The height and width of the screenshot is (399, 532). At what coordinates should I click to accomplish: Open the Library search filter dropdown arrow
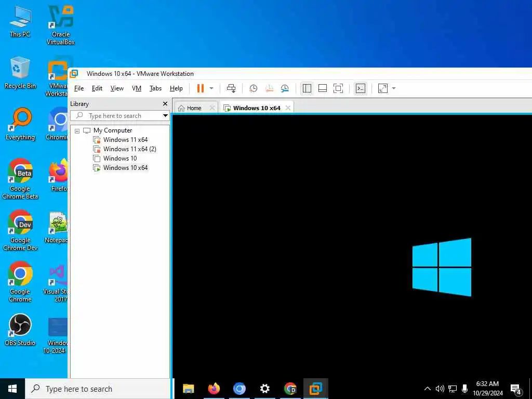pos(165,116)
